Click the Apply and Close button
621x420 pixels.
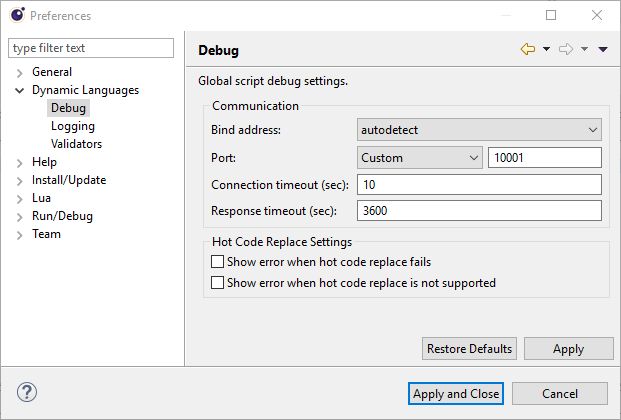(x=456, y=393)
